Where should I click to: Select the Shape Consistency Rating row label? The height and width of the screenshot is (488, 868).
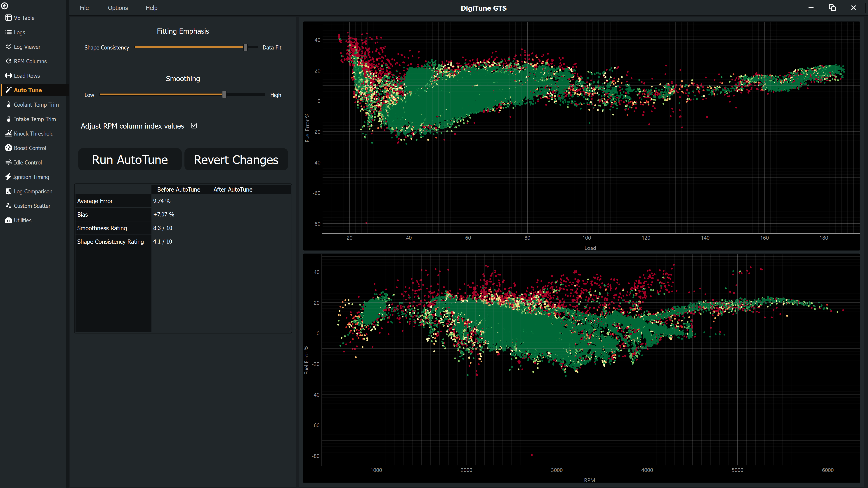(x=110, y=242)
